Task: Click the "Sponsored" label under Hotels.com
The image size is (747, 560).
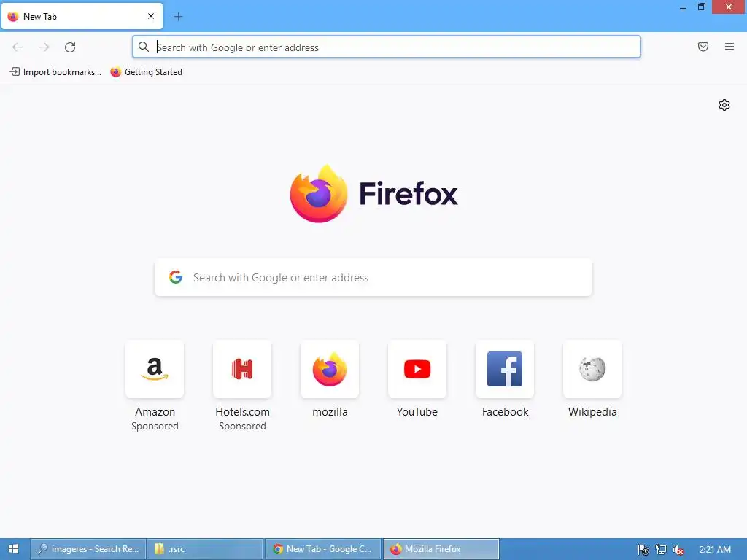Action: 242,426
